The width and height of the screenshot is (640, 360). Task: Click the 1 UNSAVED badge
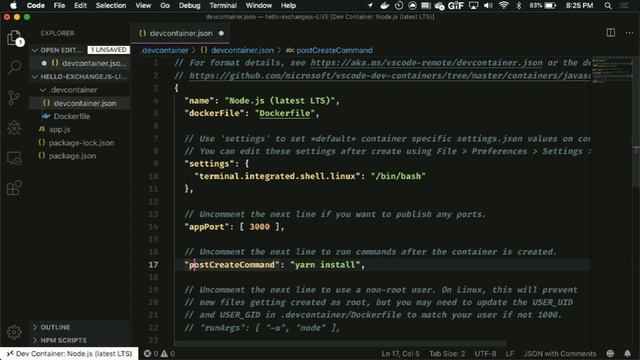point(108,50)
